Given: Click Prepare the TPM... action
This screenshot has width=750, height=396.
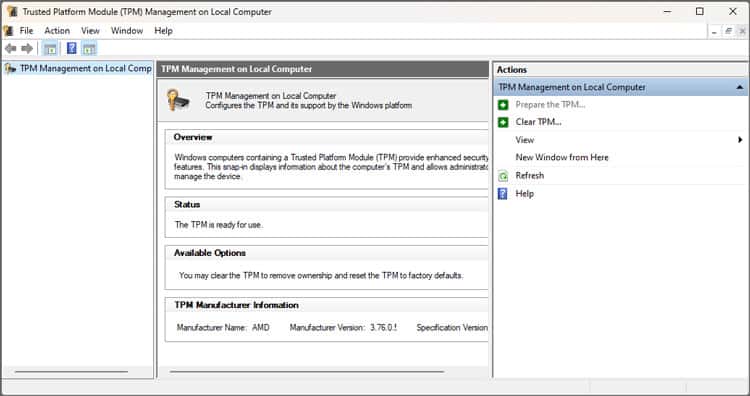Looking at the screenshot, I should point(550,105).
